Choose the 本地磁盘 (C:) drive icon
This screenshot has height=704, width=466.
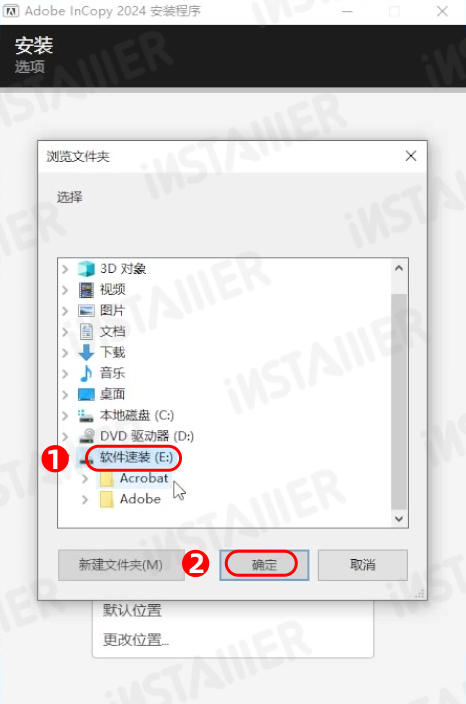pyautogui.click(x=85, y=416)
